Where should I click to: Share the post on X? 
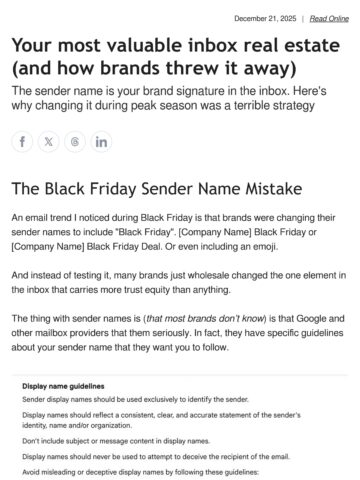(x=48, y=142)
